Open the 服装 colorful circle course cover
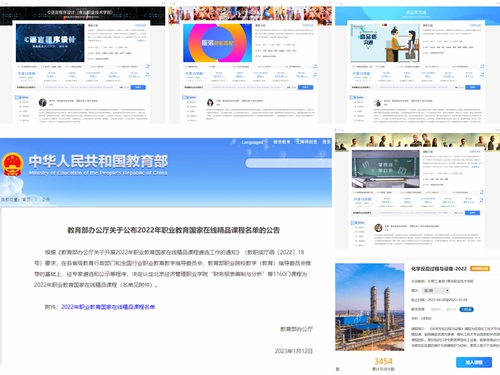 [217, 43]
